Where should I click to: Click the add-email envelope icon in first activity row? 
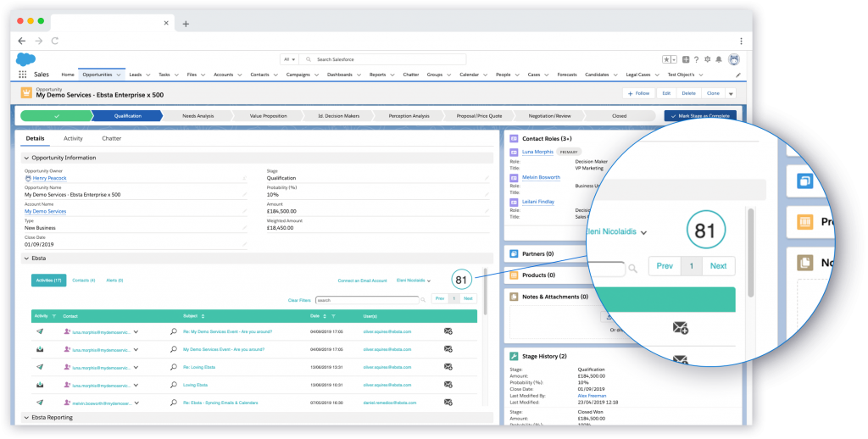pyautogui.click(x=448, y=332)
